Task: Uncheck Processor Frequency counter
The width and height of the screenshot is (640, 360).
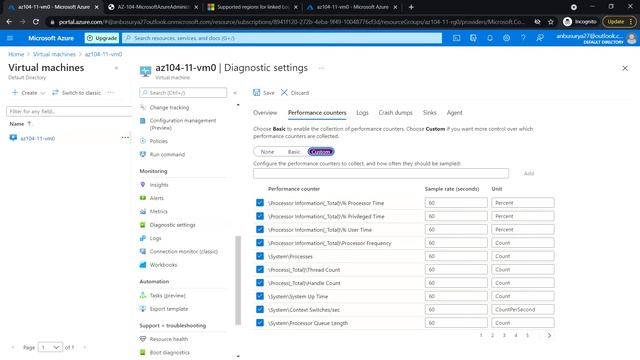Action: 260,243
